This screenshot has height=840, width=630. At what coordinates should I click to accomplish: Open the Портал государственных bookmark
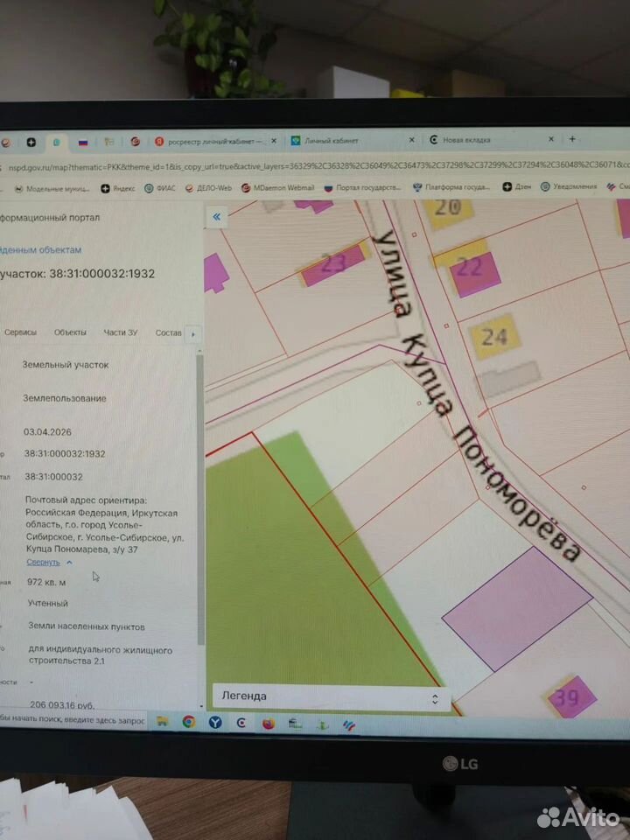[x=362, y=188]
